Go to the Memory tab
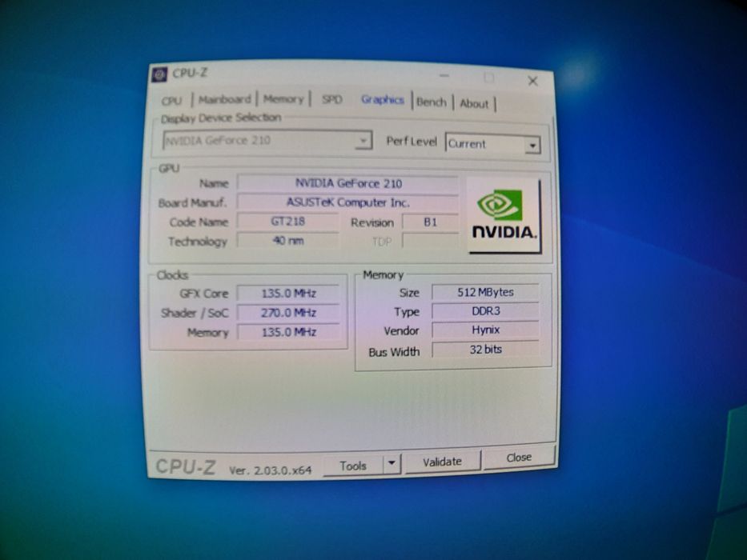 click(x=283, y=99)
